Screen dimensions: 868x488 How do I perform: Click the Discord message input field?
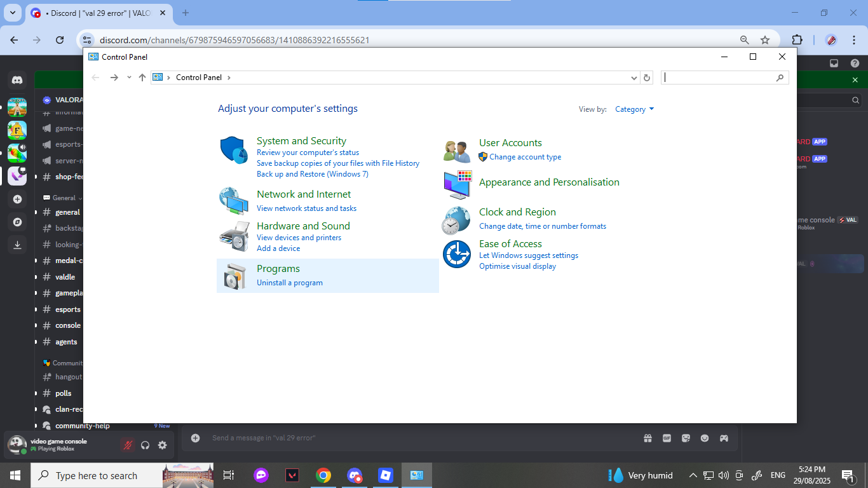(419, 438)
